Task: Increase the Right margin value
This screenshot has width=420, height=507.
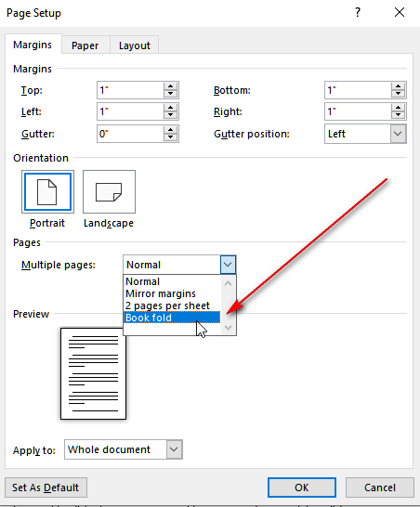Action: [398, 108]
